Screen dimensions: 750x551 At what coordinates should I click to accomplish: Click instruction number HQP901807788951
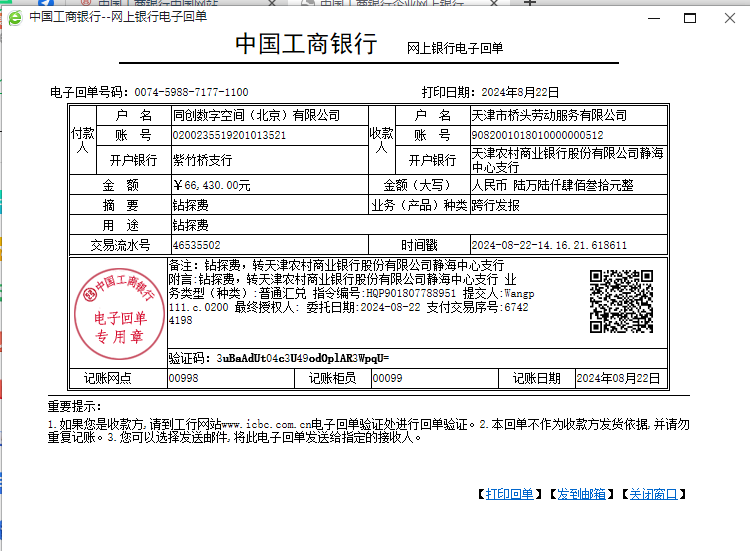click(411, 293)
